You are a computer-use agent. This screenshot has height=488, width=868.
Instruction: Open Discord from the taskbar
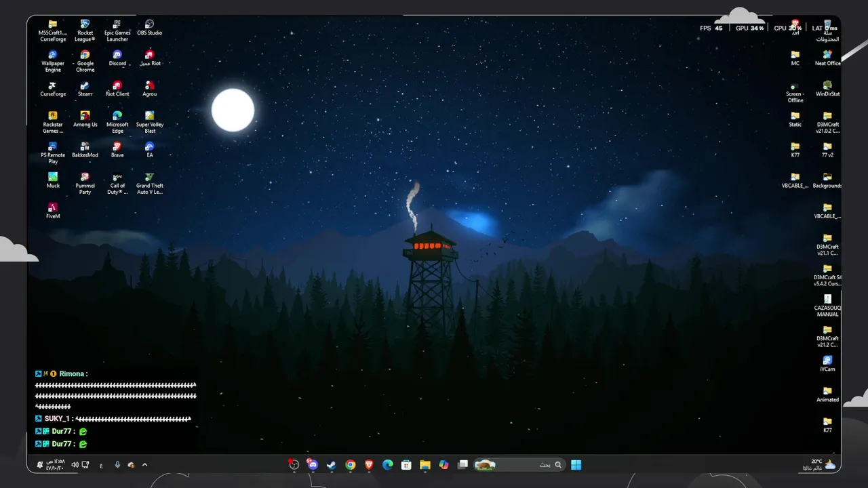point(313,465)
